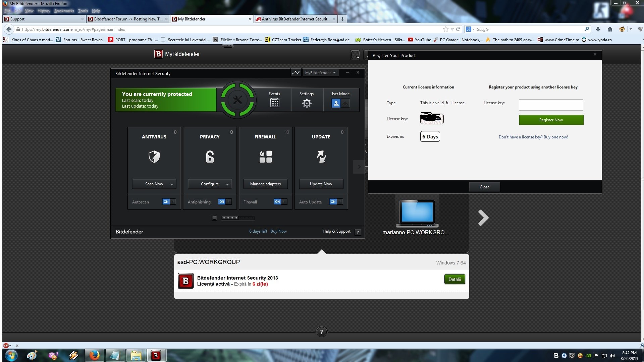Click the browser back arrow
Image resolution: width=644 pixels, height=362 pixels.
9,29
